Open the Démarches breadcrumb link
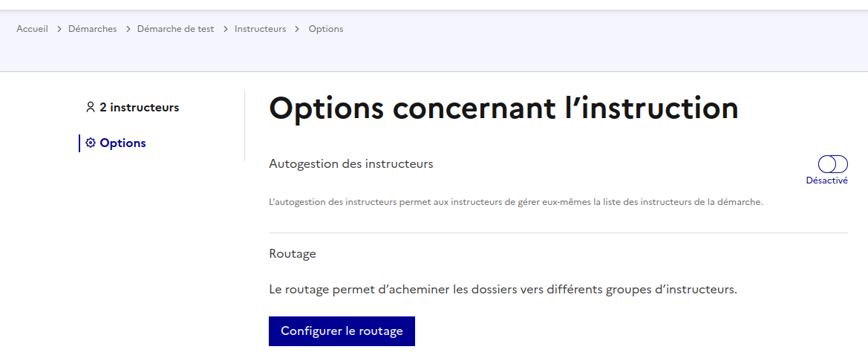This screenshot has height=361, width=868. click(93, 29)
